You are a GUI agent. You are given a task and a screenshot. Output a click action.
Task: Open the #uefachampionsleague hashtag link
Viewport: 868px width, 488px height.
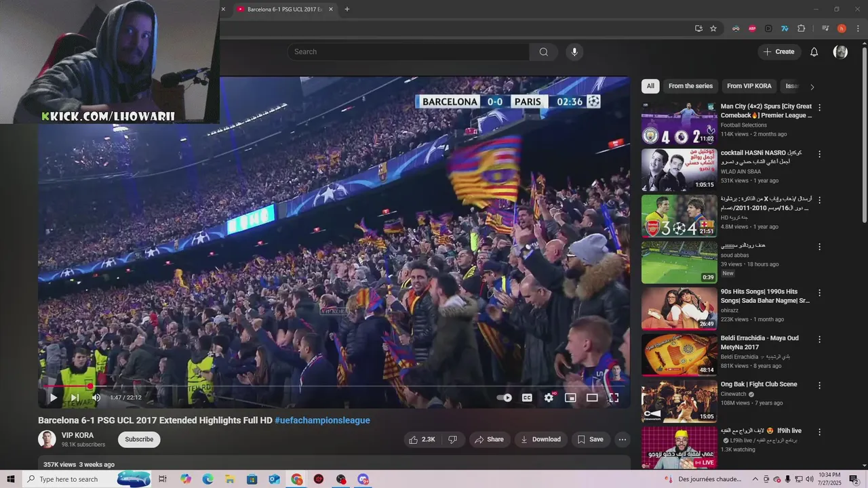click(x=322, y=420)
